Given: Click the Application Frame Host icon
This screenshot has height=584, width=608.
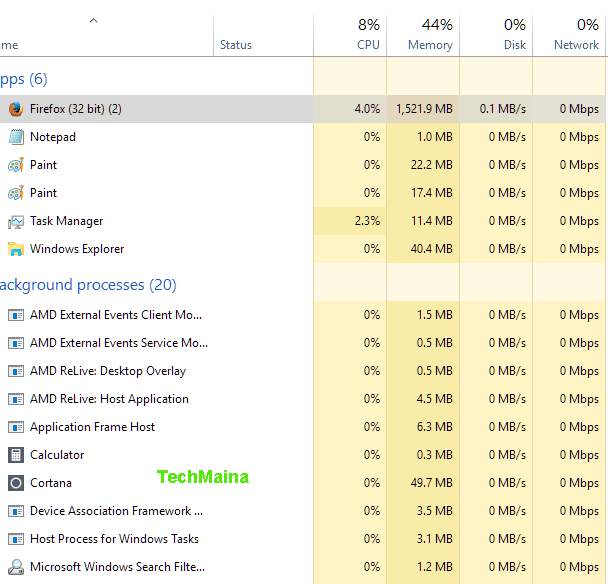Looking at the screenshot, I should pyautogui.click(x=16, y=427).
